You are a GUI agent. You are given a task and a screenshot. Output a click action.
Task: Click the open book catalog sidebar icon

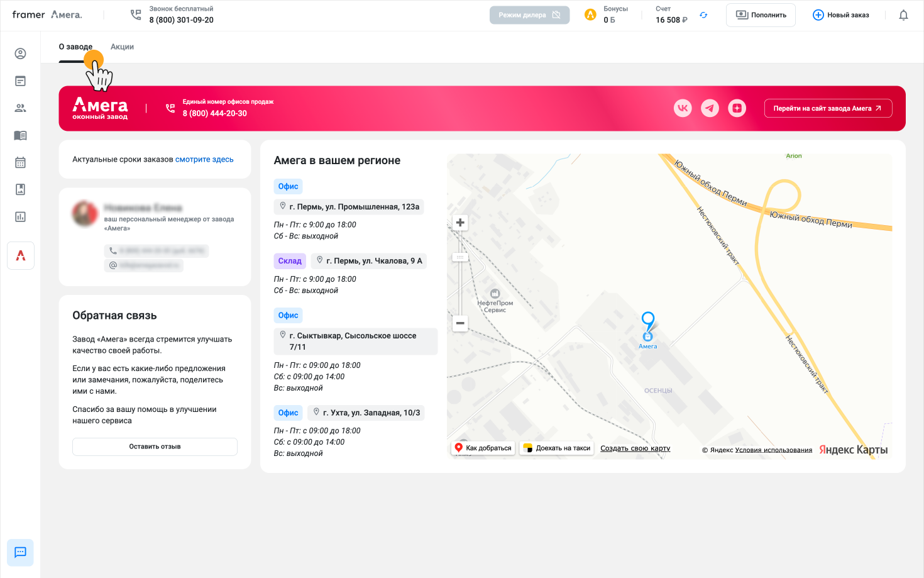click(x=20, y=135)
